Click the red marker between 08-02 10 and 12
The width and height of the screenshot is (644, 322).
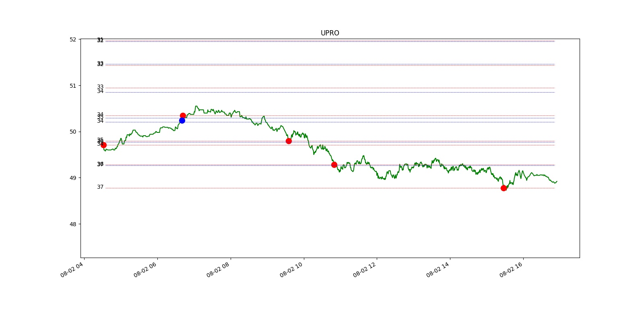click(334, 165)
